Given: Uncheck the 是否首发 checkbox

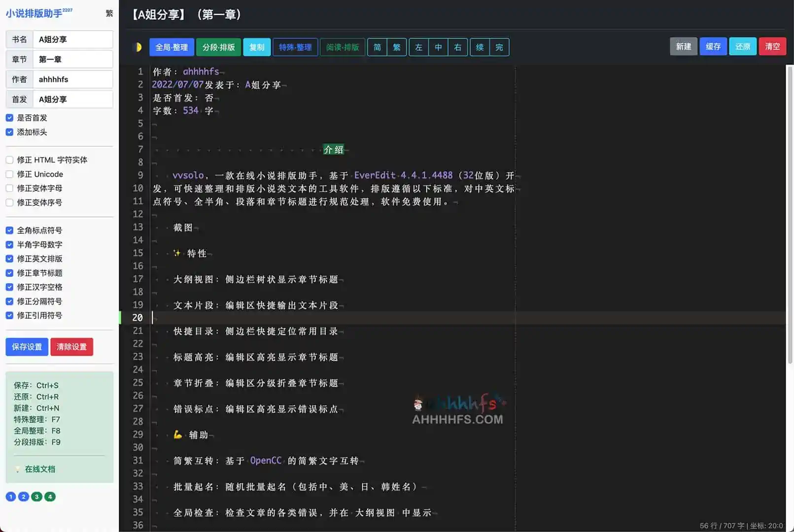Looking at the screenshot, I should (9, 118).
